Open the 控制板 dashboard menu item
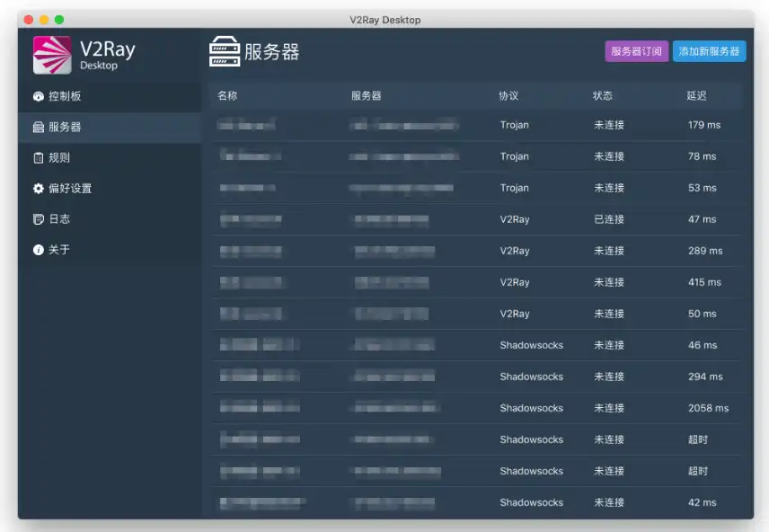 coord(110,96)
